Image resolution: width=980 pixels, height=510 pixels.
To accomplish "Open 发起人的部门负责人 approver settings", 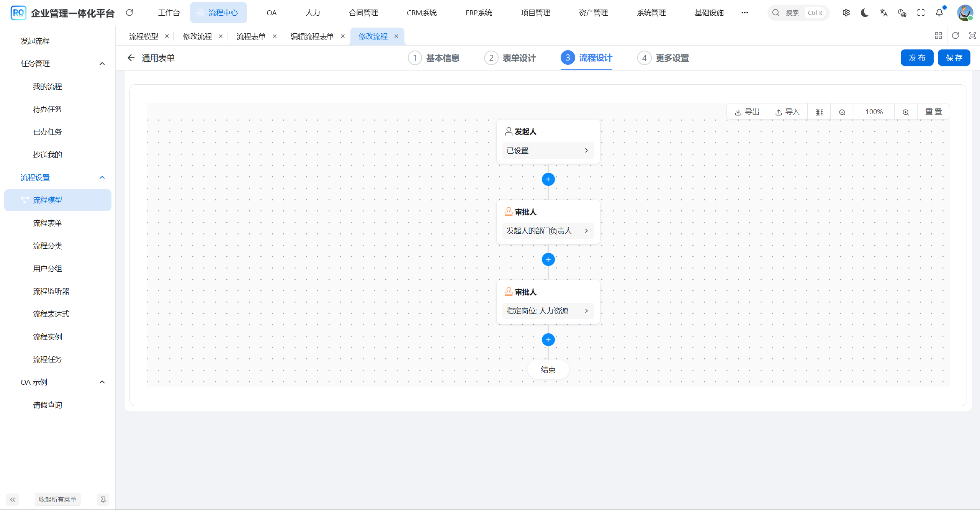I will (x=548, y=231).
